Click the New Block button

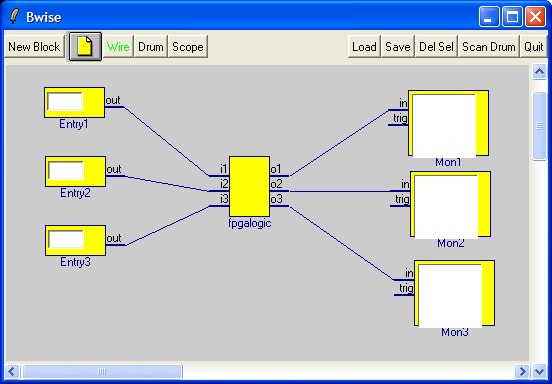34,46
